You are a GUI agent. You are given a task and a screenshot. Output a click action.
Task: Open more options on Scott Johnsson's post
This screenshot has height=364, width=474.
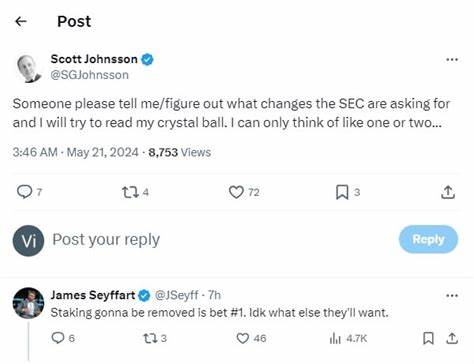click(452, 60)
